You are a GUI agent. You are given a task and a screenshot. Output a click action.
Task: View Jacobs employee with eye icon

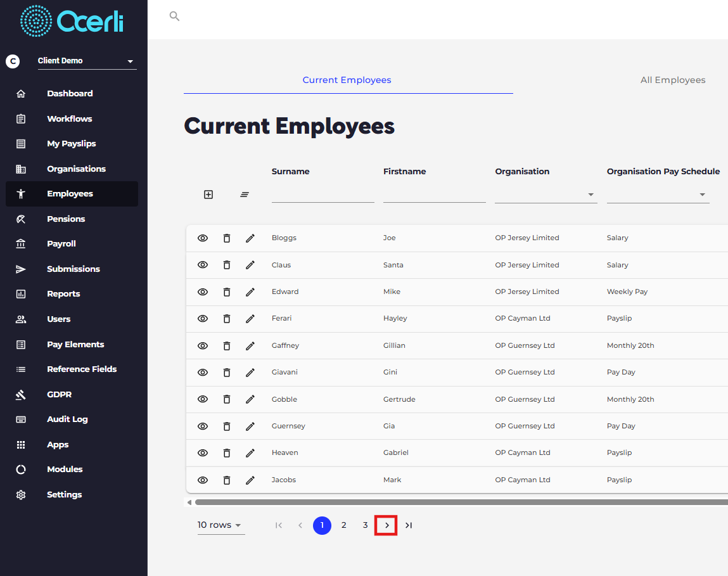(x=203, y=480)
